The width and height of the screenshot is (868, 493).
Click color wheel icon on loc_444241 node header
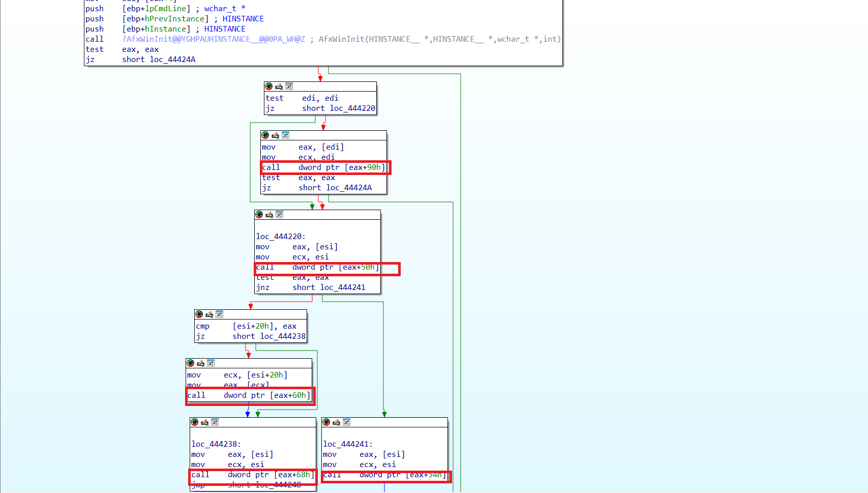click(326, 422)
